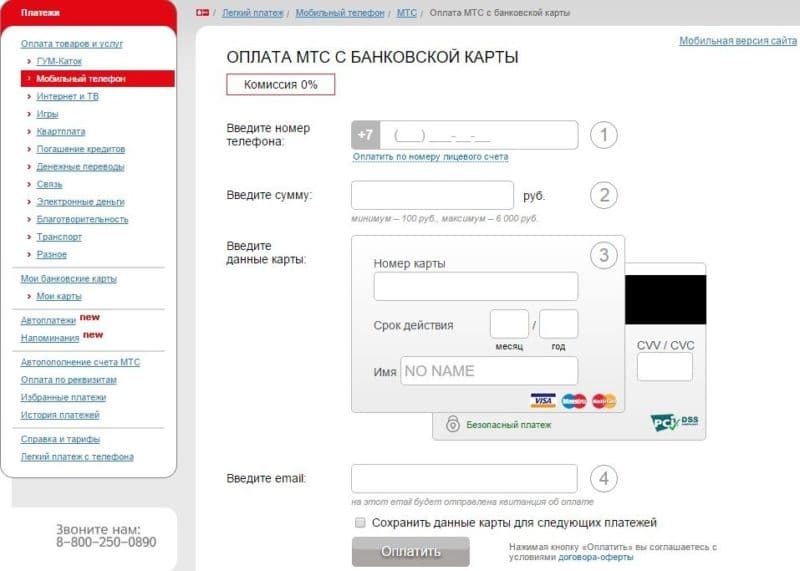Focus the payment sum field
Viewport: 800px width, 571px height.
[432, 195]
